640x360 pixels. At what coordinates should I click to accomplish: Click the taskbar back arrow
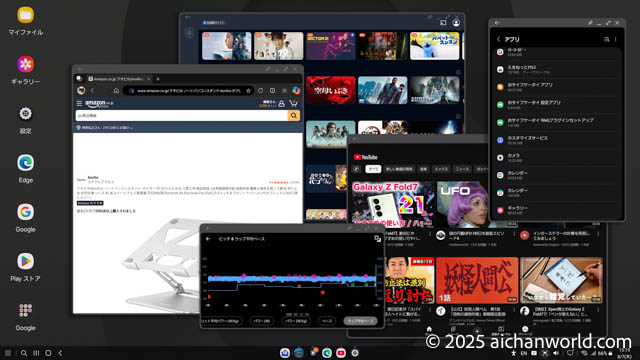60,353
